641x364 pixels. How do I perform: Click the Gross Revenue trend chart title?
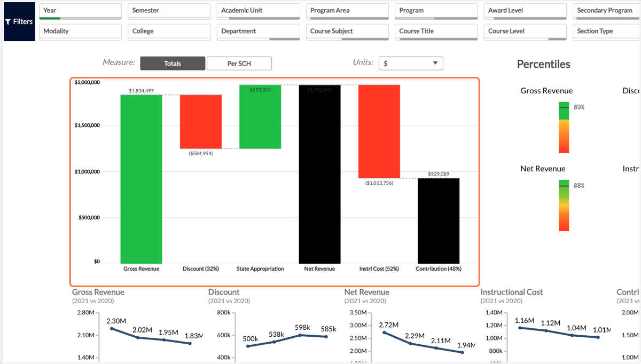click(98, 292)
